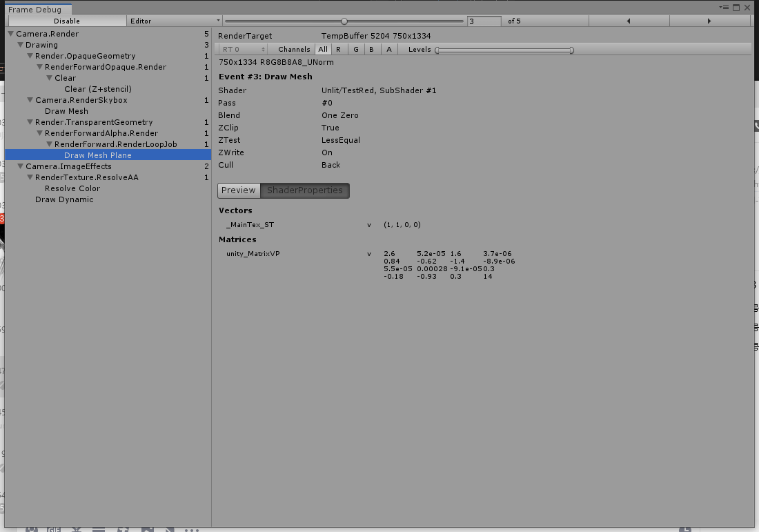Open the Editor connection dropdown

pos(175,21)
